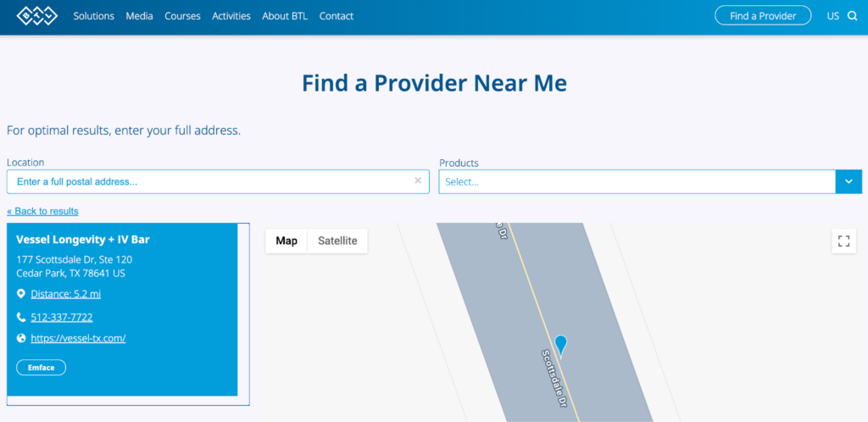Toggle fullscreen map view
This screenshot has width=868, height=422.
[x=843, y=242]
